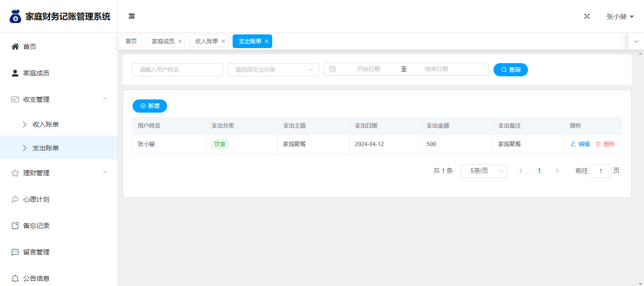Go to 心愿计划 in the sidebar
The image size is (644, 286).
[x=36, y=199]
